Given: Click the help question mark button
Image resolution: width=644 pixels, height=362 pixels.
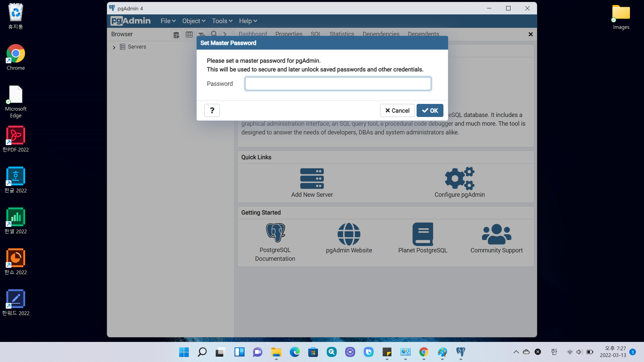Looking at the screenshot, I should pyautogui.click(x=212, y=110).
